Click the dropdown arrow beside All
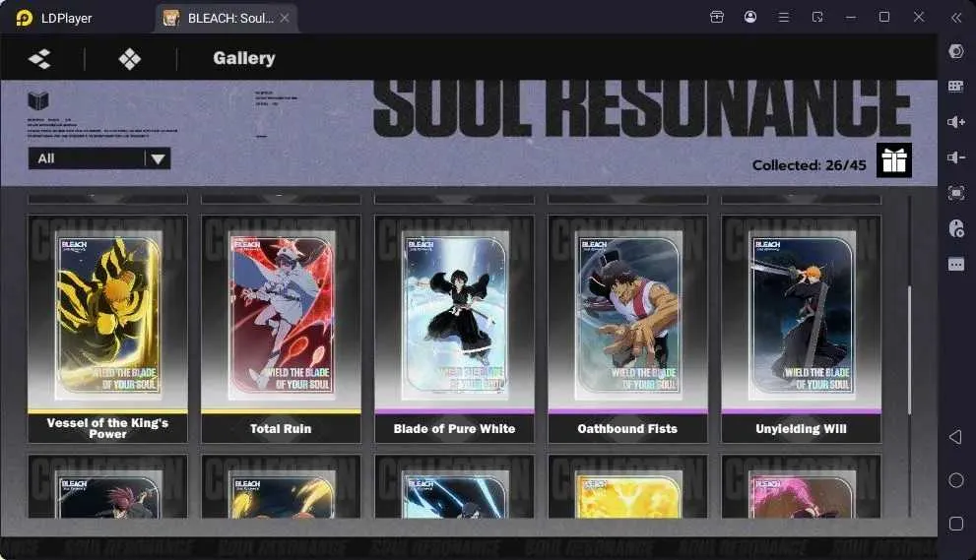Image resolution: width=976 pixels, height=560 pixels. click(x=159, y=159)
